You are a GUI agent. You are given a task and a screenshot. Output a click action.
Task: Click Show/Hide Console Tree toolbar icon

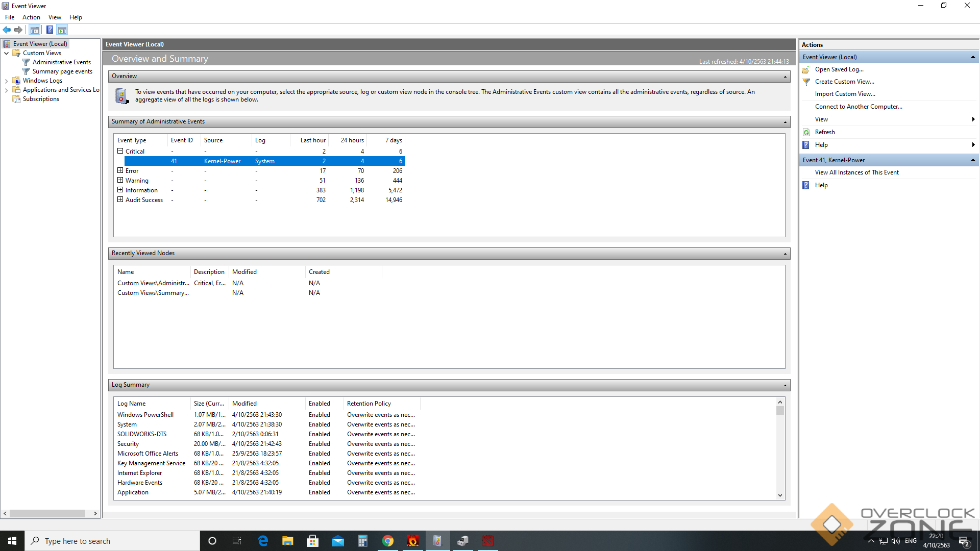[x=34, y=30]
